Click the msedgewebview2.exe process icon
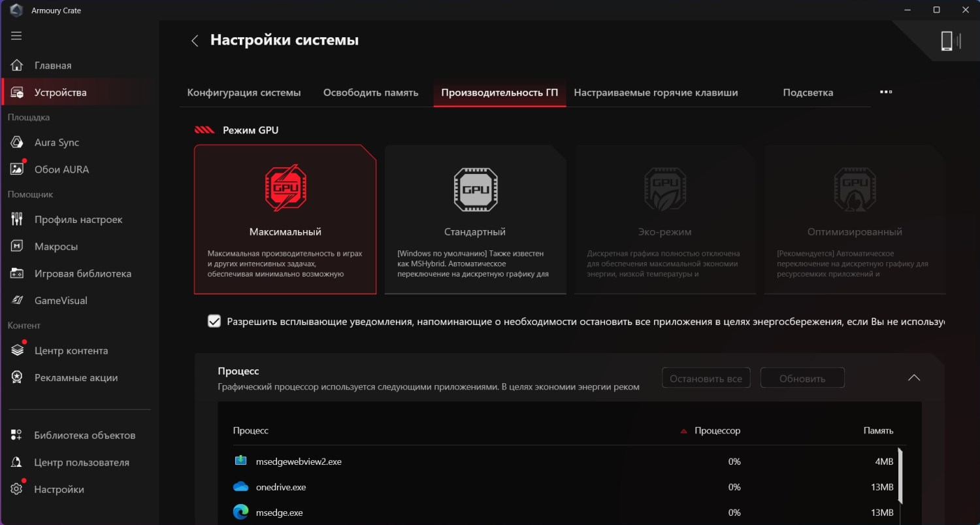This screenshot has width=980, height=525. (241, 461)
